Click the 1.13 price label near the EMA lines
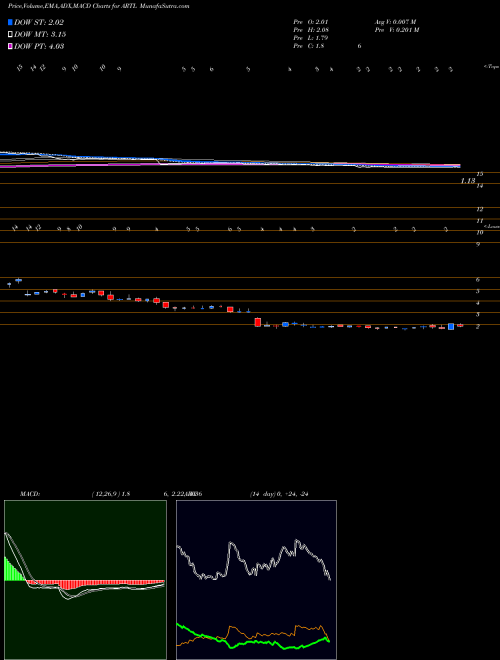 [x=468, y=181]
